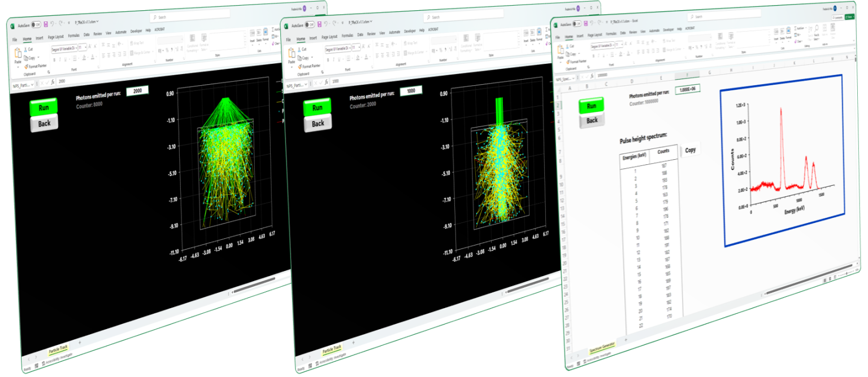Click the Save icon in the left window title bar

click(x=46, y=24)
